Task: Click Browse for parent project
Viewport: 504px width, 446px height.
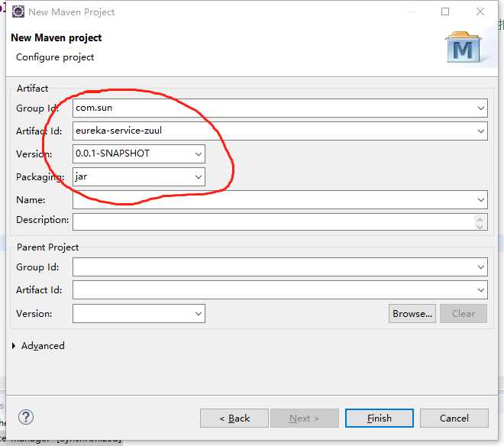Action: [412, 314]
